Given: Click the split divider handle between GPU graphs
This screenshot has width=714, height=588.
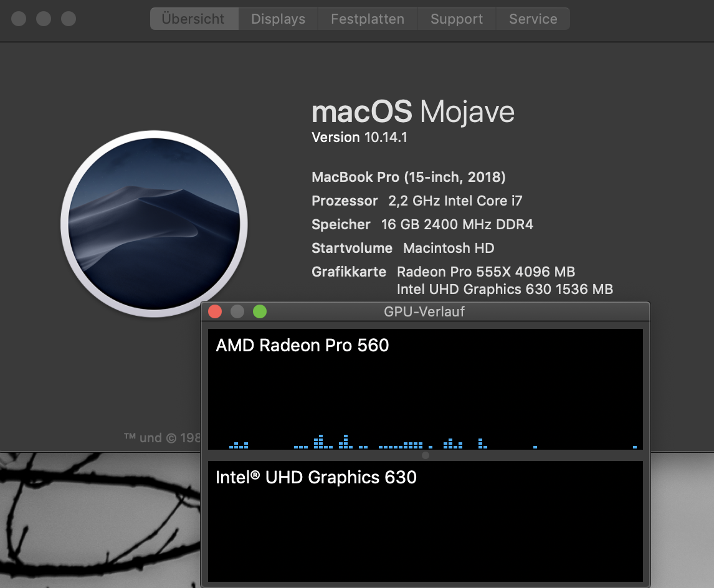Looking at the screenshot, I should pos(426,455).
